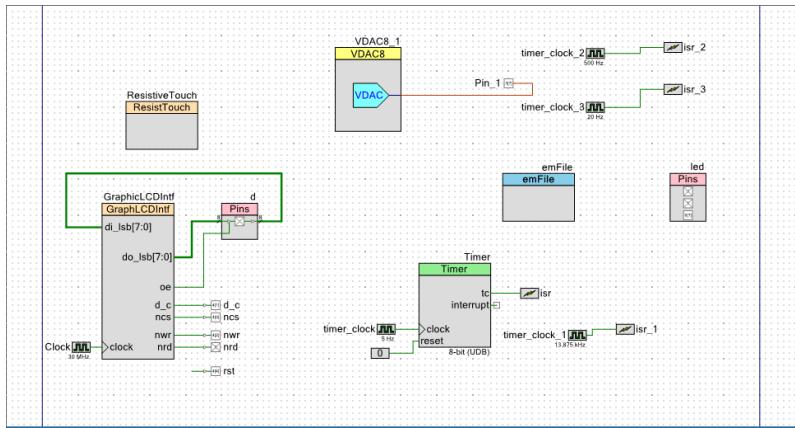Select the isr_1 interrupt symbol
Viewport: 795px width, 428px height.
click(626, 328)
